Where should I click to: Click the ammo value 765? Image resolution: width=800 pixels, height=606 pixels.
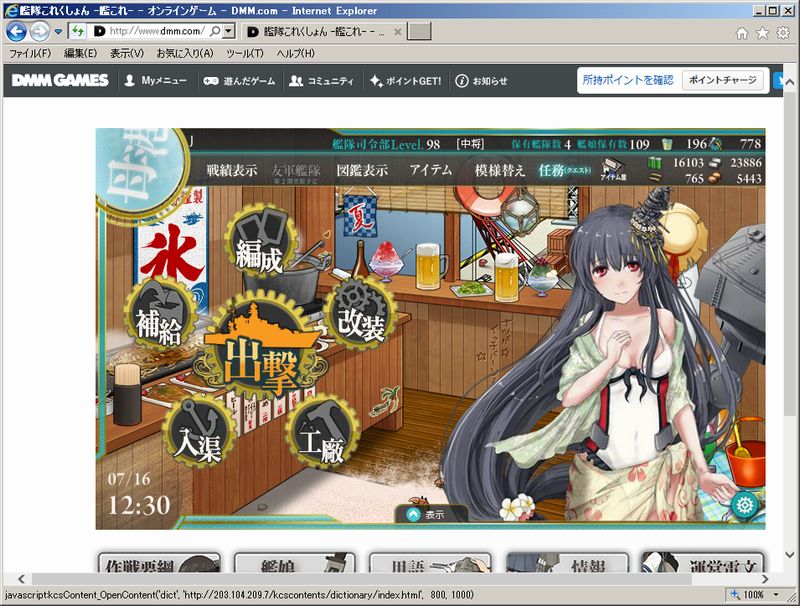pyautogui.click(x=694, y=179)
